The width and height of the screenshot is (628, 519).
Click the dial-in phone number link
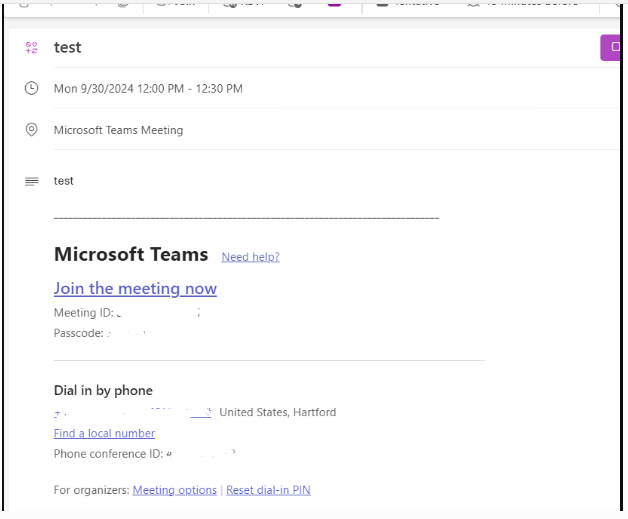(x=132, y=412)
